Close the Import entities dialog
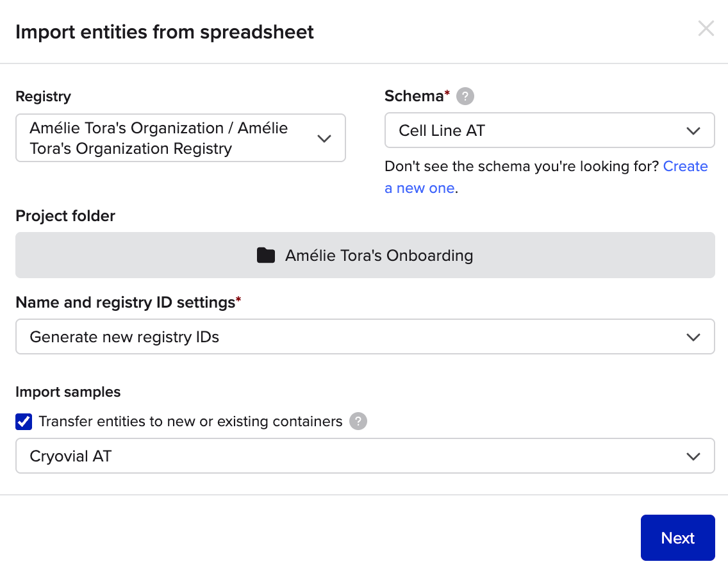 pyautogui.click(x=706, y=28)
